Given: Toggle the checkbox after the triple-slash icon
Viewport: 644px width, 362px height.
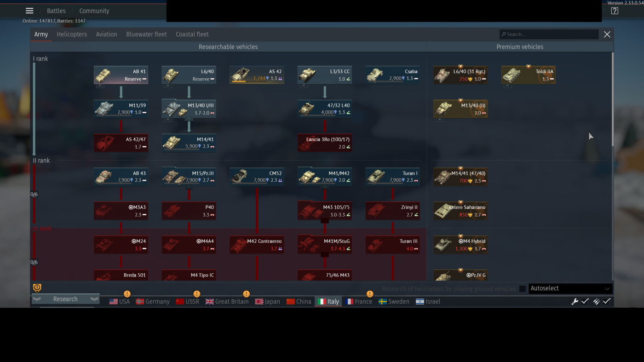Looking at the screenshot, I should [x=607, y=302].
